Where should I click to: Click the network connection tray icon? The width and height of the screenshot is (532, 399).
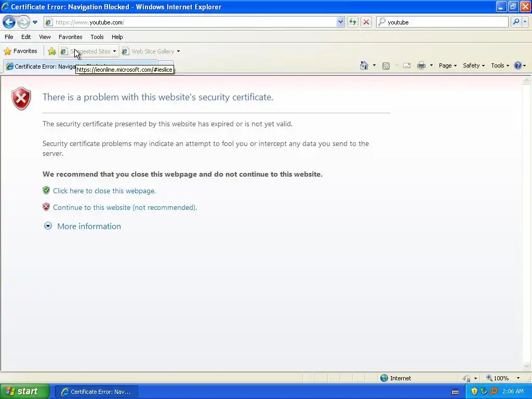click(484, 392)
